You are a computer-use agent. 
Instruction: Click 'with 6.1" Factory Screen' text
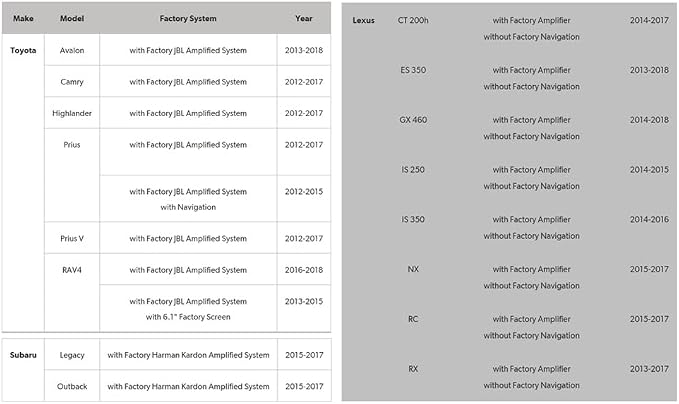[x=188, y=317]
